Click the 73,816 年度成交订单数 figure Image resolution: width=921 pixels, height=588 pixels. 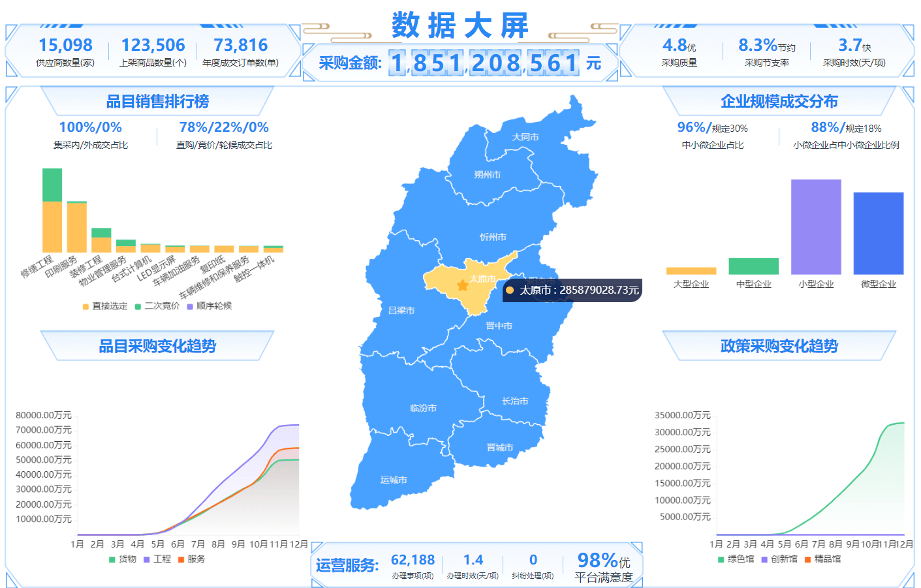click(240, 45)
